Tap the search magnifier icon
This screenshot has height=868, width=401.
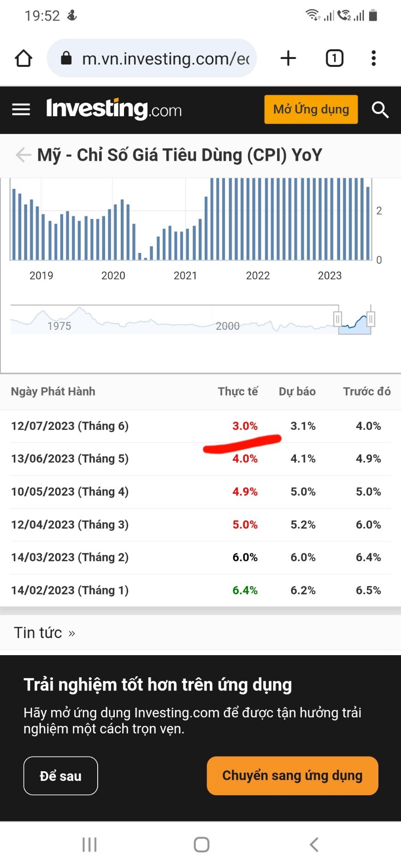[380, 110]
